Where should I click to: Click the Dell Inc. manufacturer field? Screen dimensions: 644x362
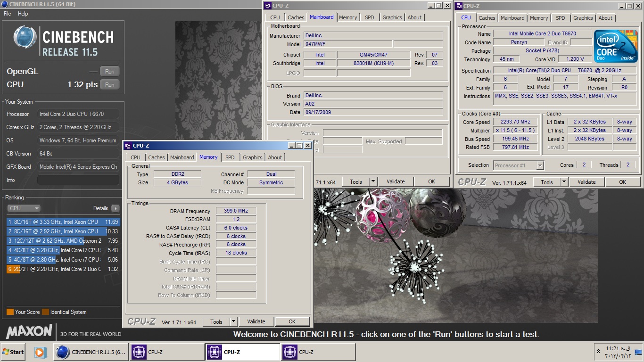(373, 35)
